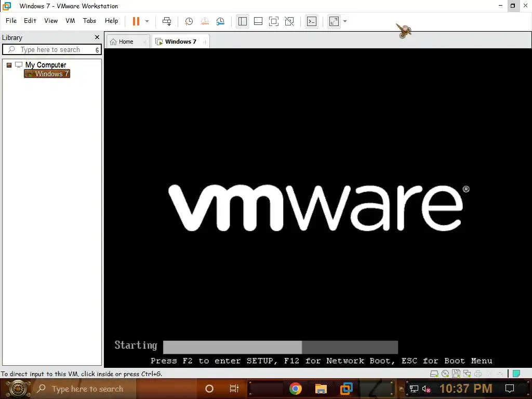Screen dimensions: 532x399
Task: Toggle the library sidebar view icon
Action: pos(242,21)
